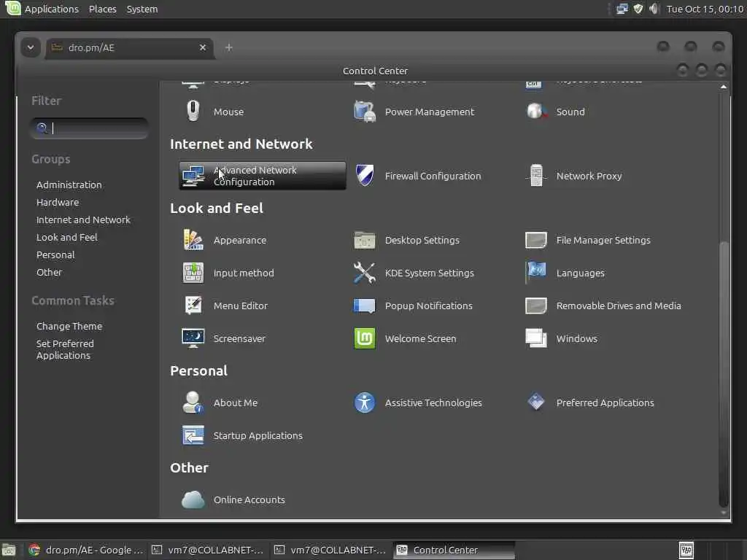Open File Manager Settings icon
This screenshot has height=560, width=747.
[x=536, y=240]
